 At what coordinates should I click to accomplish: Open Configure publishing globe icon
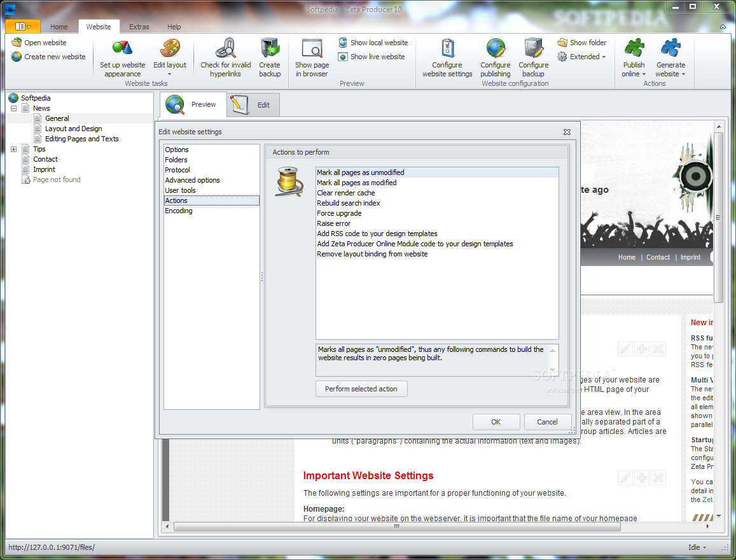point(496,48)
